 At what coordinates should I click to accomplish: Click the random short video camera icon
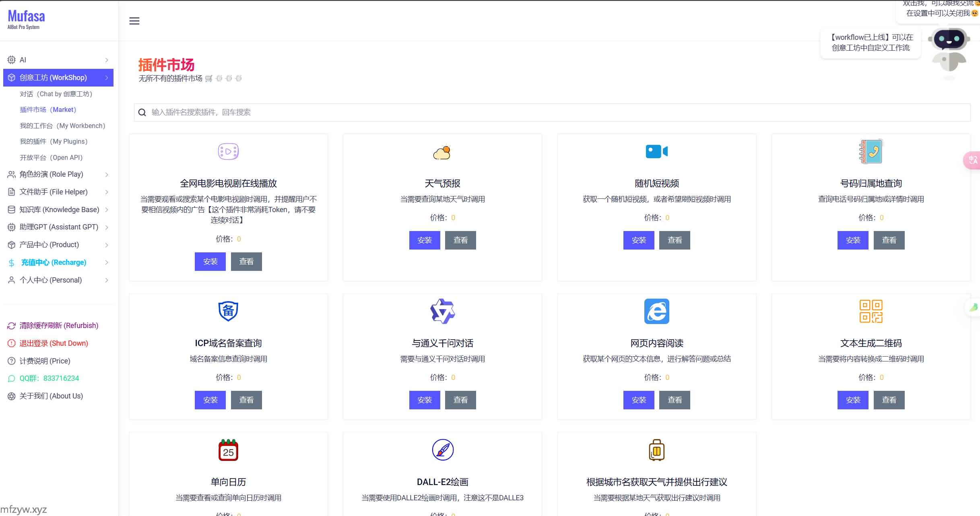pyautogui.click(x=656, y=151)
